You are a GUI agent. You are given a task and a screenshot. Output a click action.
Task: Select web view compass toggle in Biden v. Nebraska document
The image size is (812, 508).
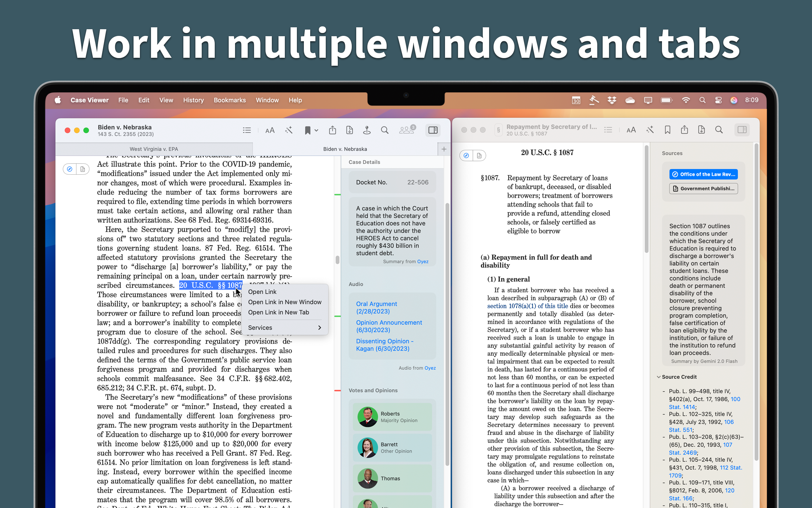[x=69, y=169]
